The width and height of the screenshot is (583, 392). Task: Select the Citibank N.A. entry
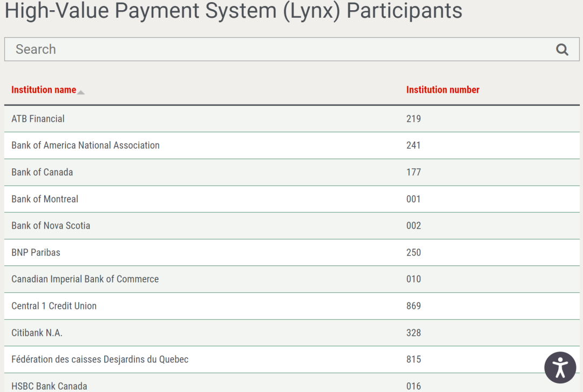pos(37,333)
